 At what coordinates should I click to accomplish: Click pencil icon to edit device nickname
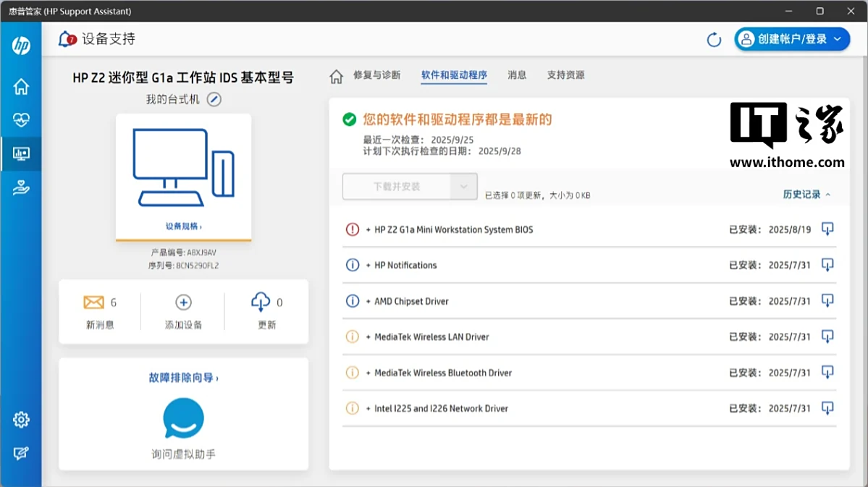tap(214, 100)
